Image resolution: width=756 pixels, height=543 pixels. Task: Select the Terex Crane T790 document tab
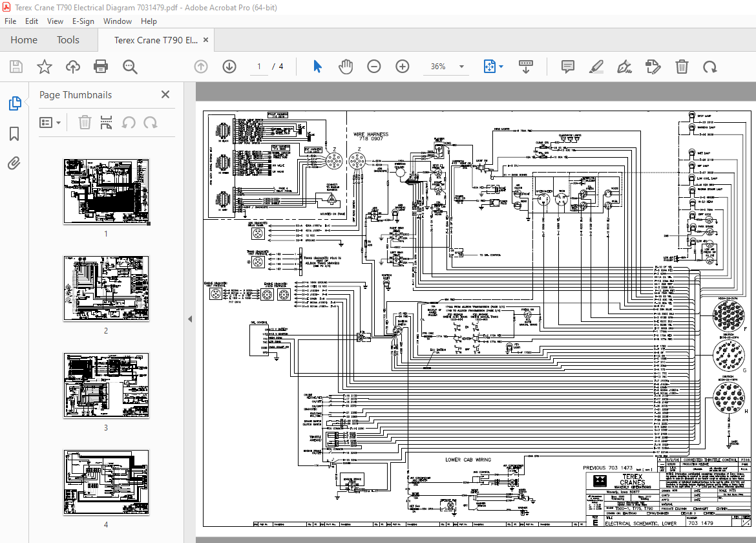pos(156,40)
